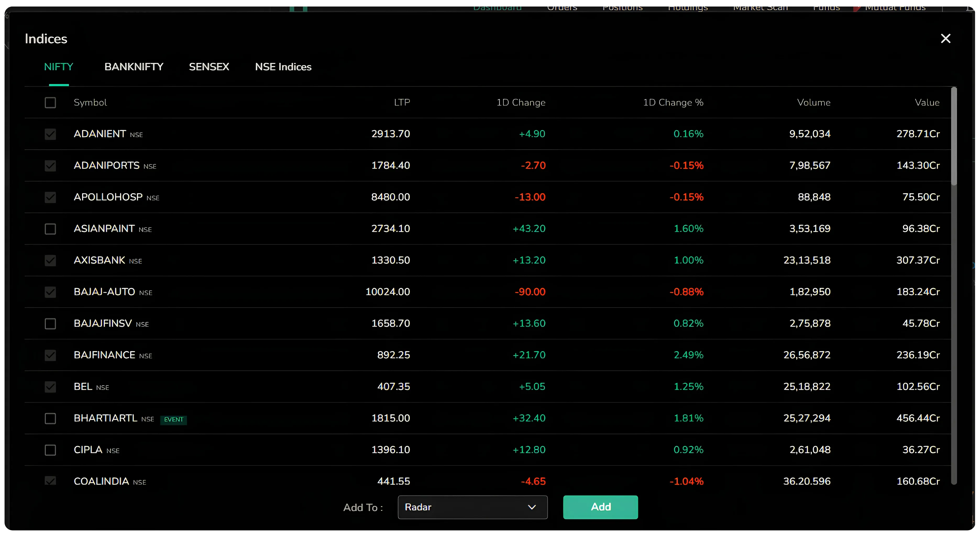Uncheck the BAJFINANCE checkbox

[x=50, y=355]
